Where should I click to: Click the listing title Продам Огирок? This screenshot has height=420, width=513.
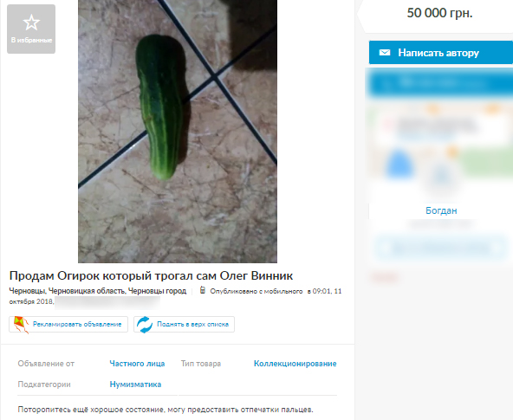tap(151, 275)
